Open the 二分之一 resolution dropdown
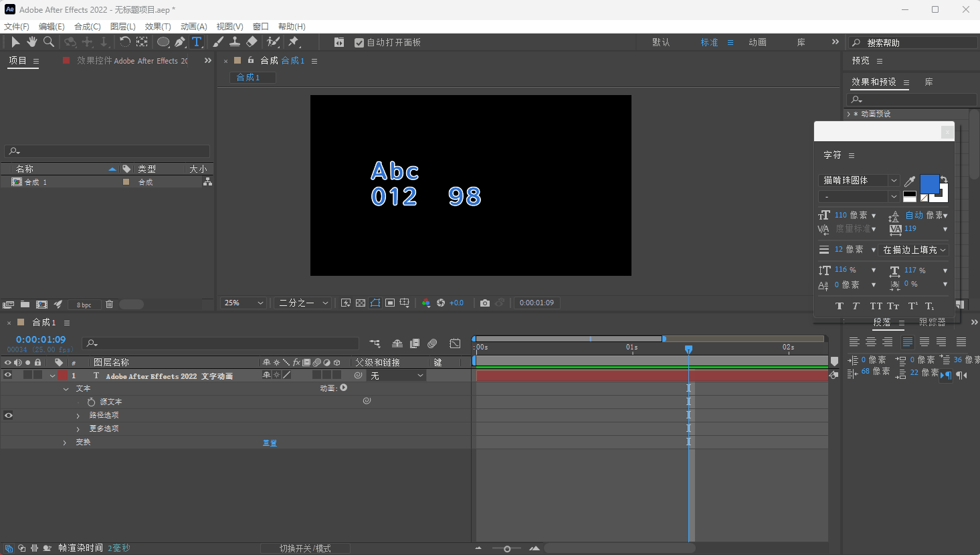The image size is (980, 555). [x=304, y=303]
